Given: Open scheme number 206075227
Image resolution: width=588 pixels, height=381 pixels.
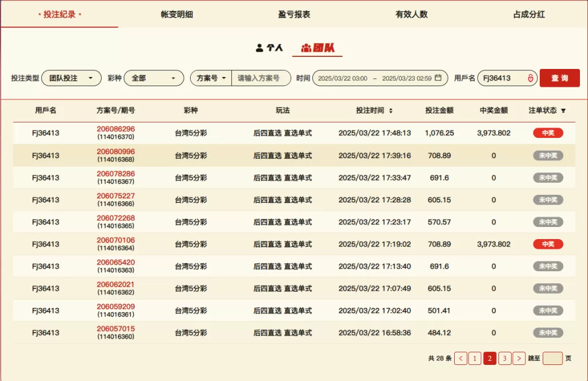Looking at the screenshot, I should pos(115,196).
